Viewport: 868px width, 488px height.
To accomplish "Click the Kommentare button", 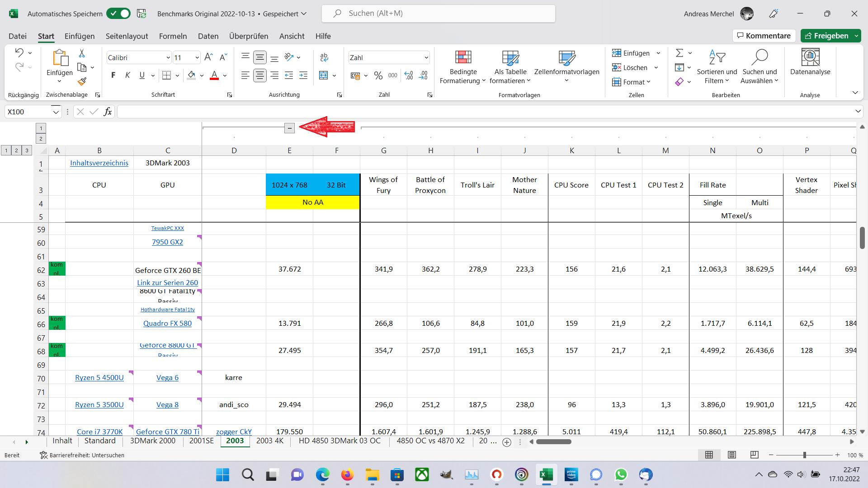I will click(x=764, y=36).
